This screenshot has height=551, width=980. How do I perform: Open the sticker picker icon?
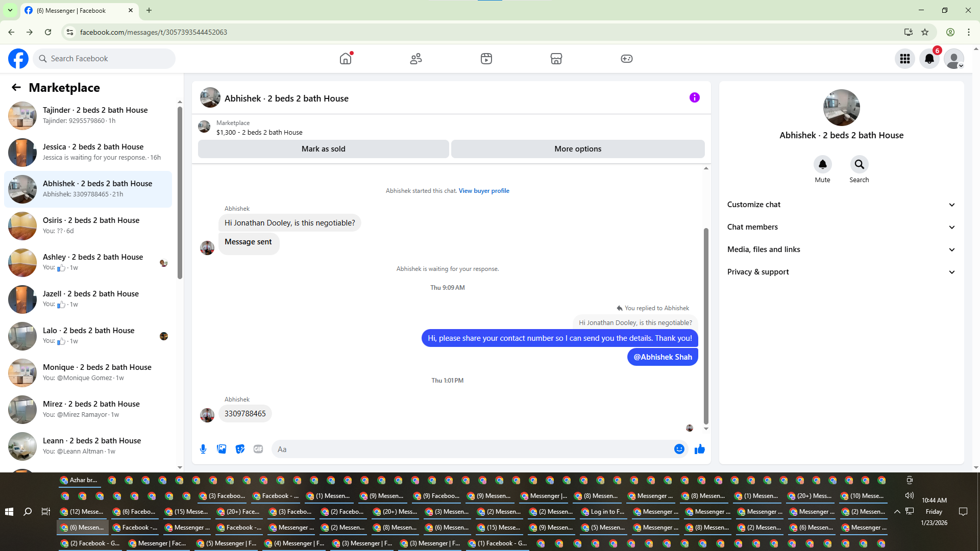coord(240,449)
